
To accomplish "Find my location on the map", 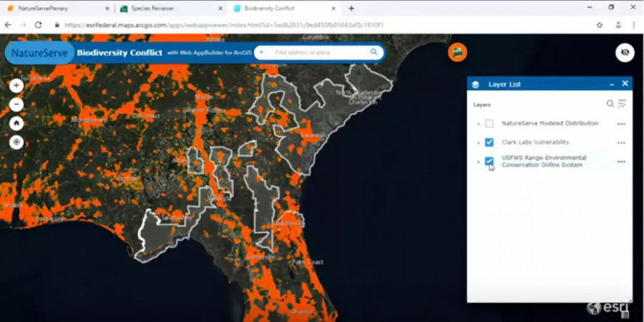I will [17, 142].
